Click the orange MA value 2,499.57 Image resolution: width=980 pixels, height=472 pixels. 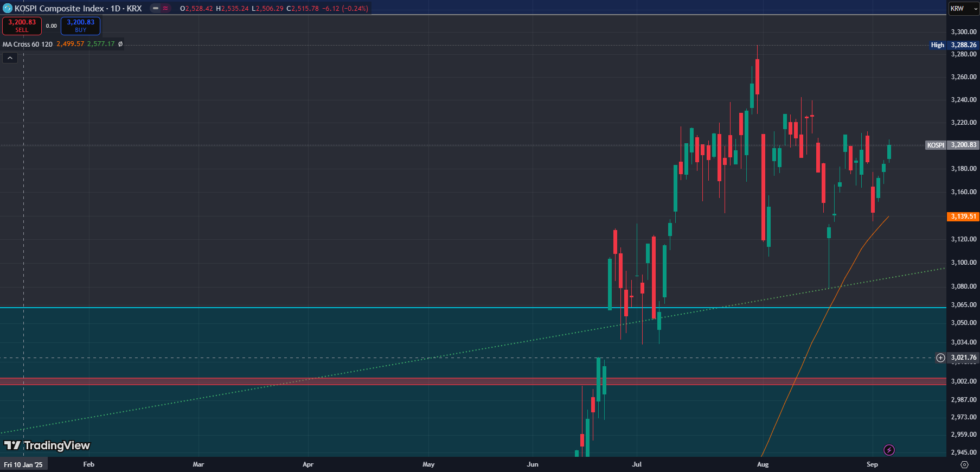[x=71, y=44]
